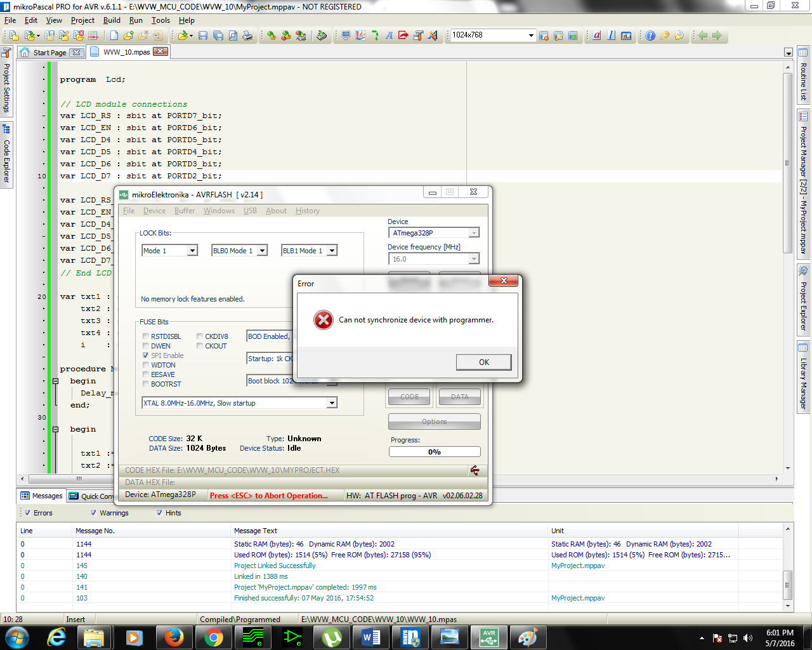Click the yellow key toolbar icon
This screenshot has width=812, height=650.
[x=665, y=36]
